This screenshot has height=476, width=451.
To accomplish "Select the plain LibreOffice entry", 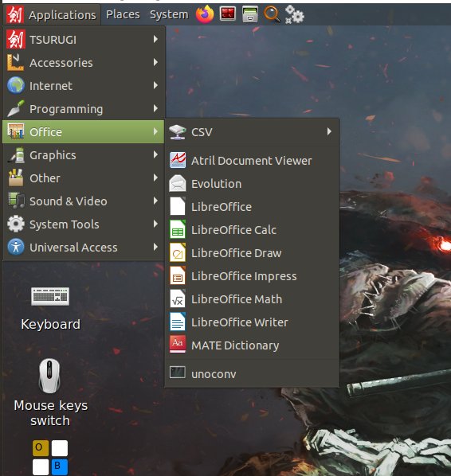I will click(252, 207).
